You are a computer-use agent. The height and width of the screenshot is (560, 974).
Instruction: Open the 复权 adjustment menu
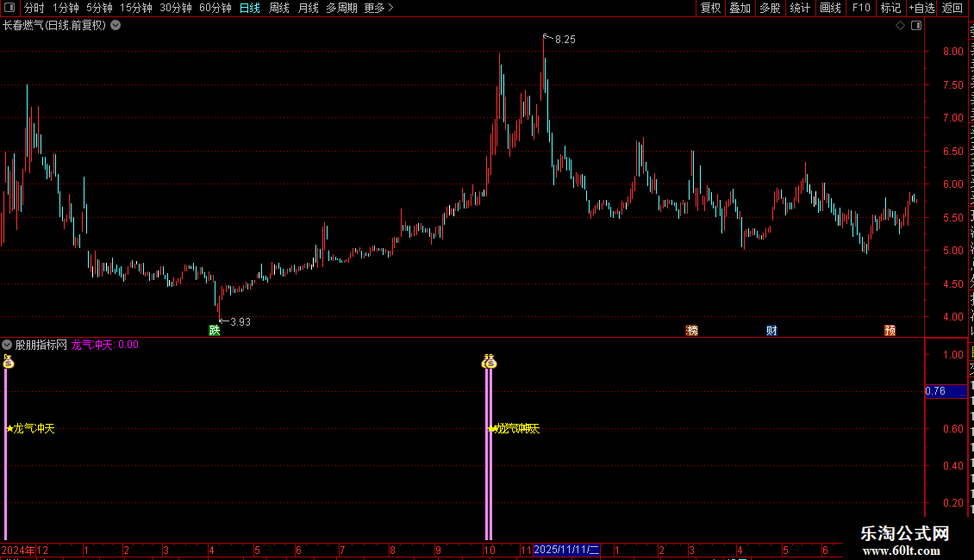click(710, 8)
